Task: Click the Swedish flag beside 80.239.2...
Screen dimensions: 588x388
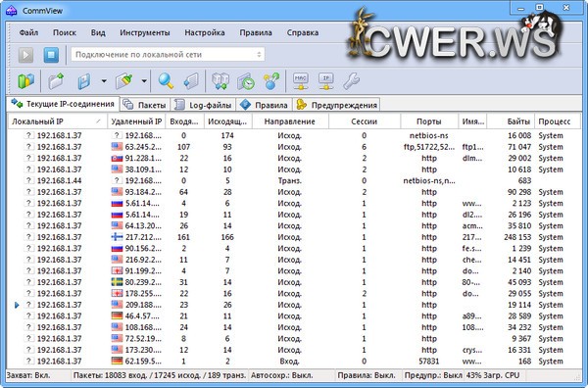Action: pyautogui.click(x=117, y=282)
